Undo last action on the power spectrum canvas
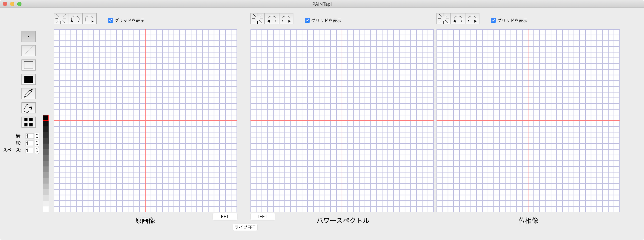The image size is (644, 240). 272,18
